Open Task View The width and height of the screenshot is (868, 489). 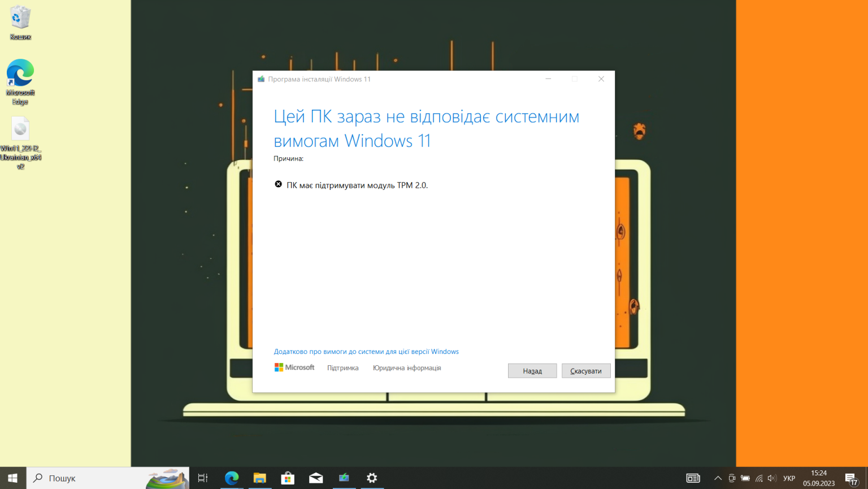click(x=202, y=478)
